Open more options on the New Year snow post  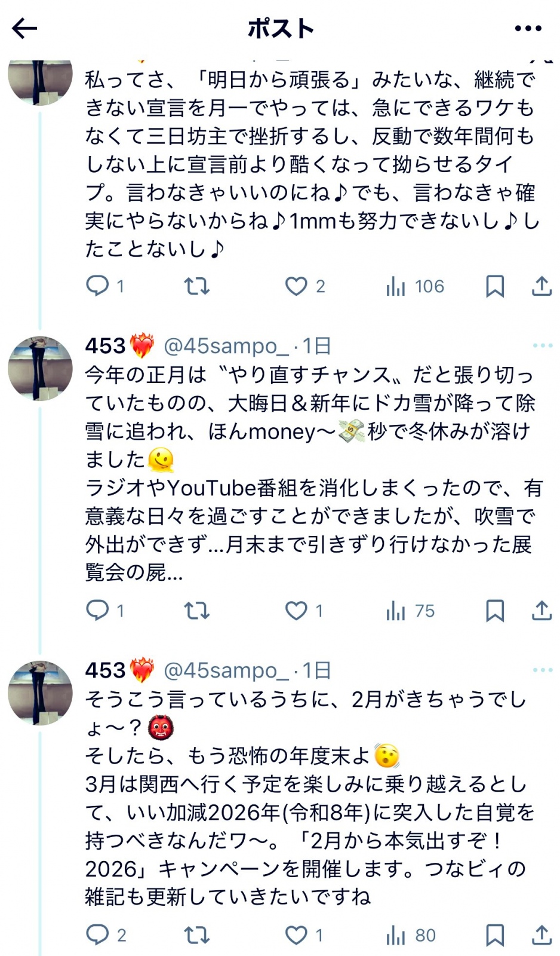pyautogui.click(x=542, y=345)
